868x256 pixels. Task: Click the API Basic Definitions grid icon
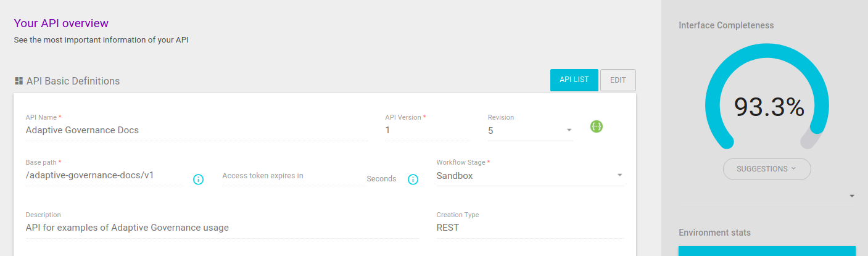click(19, 81)
